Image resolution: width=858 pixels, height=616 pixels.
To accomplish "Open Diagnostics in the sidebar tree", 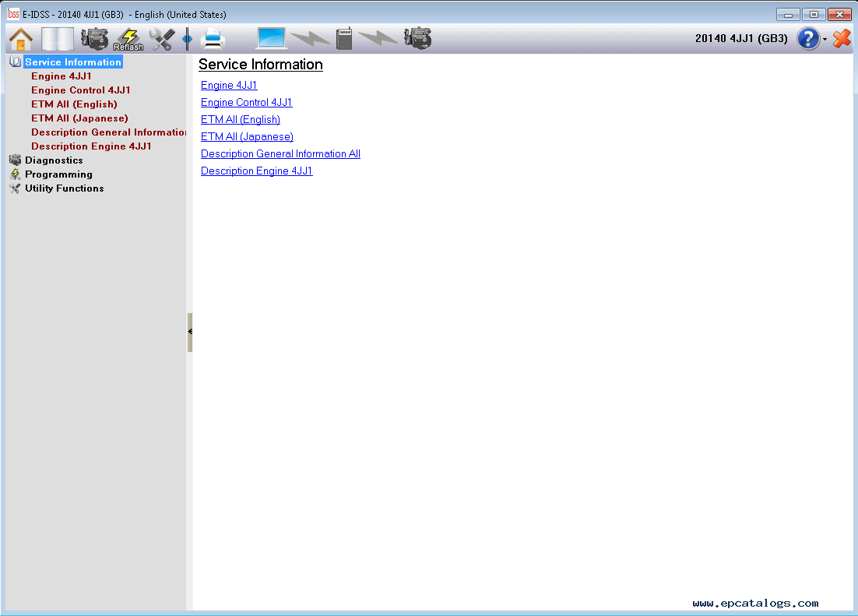I will (x=55, y=160).
